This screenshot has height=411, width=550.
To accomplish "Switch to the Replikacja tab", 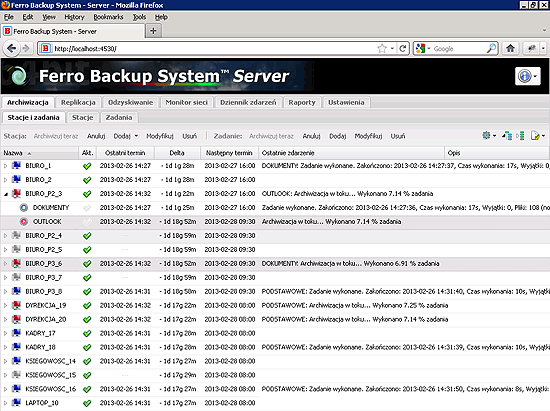I will [78, 102].
